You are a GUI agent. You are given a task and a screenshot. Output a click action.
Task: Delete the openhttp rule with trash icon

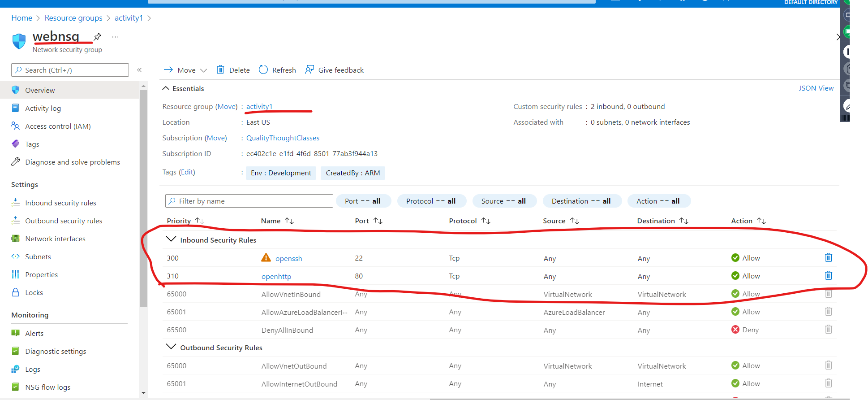click(829, 275)
